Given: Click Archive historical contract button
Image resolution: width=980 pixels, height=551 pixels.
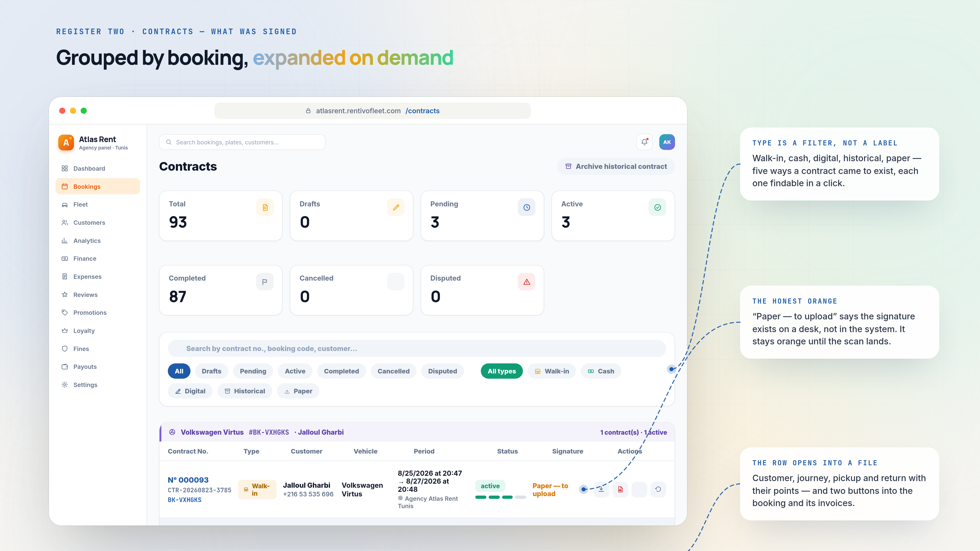Looking at the screenshot, I should 616,167.
